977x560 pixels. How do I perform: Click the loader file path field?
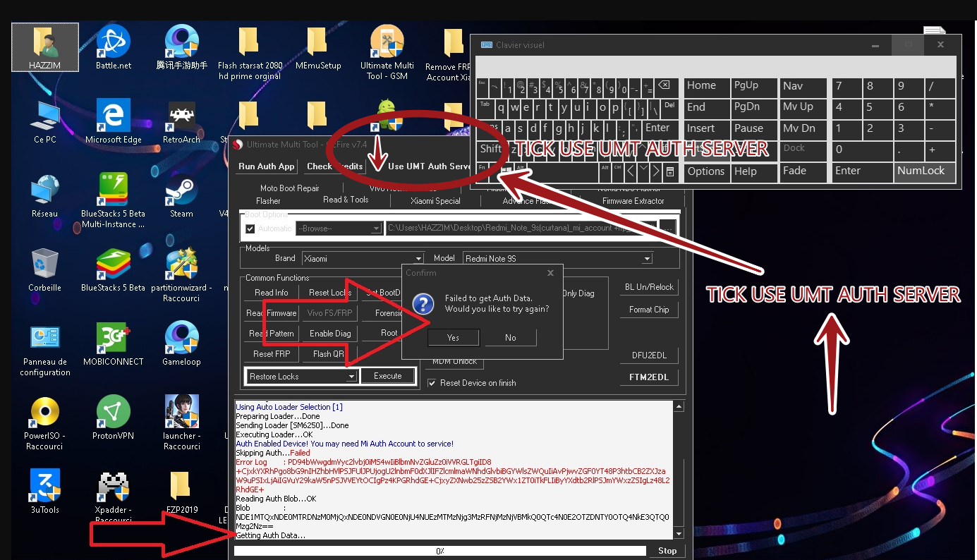(521, 228)
